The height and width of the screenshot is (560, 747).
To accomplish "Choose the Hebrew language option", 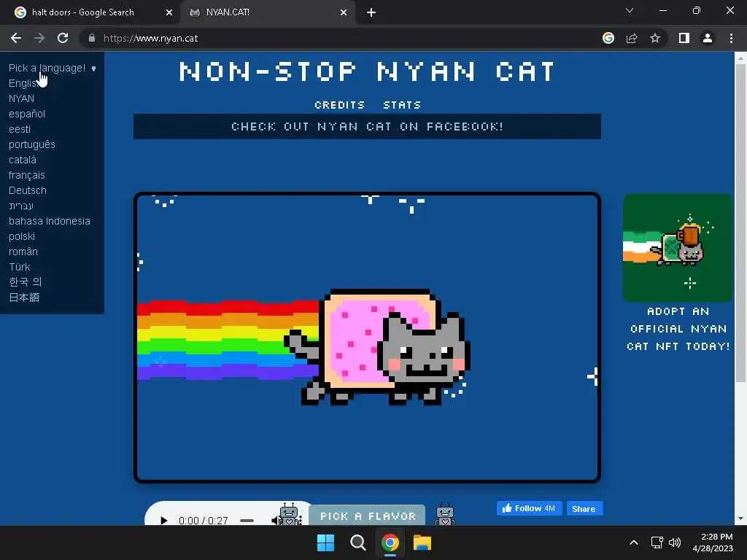I will point(21,206).
